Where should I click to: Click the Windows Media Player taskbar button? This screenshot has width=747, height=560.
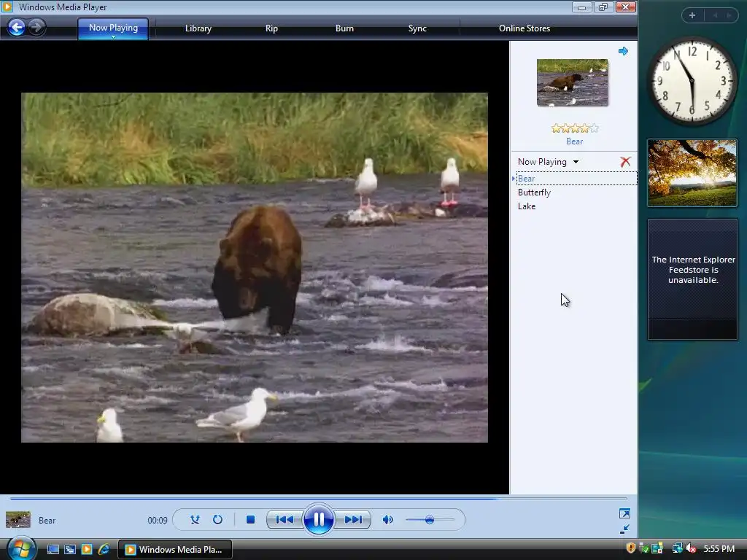pos(175,550)
